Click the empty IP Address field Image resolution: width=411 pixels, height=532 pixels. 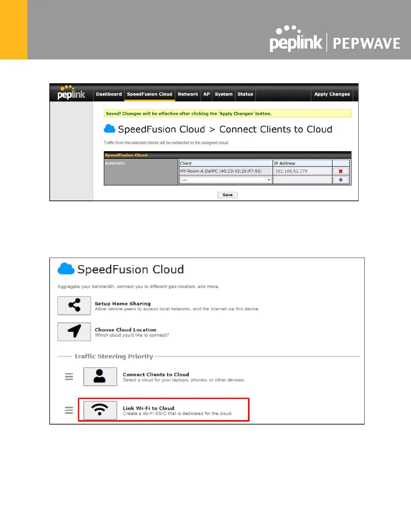click(x=303, y=180)
